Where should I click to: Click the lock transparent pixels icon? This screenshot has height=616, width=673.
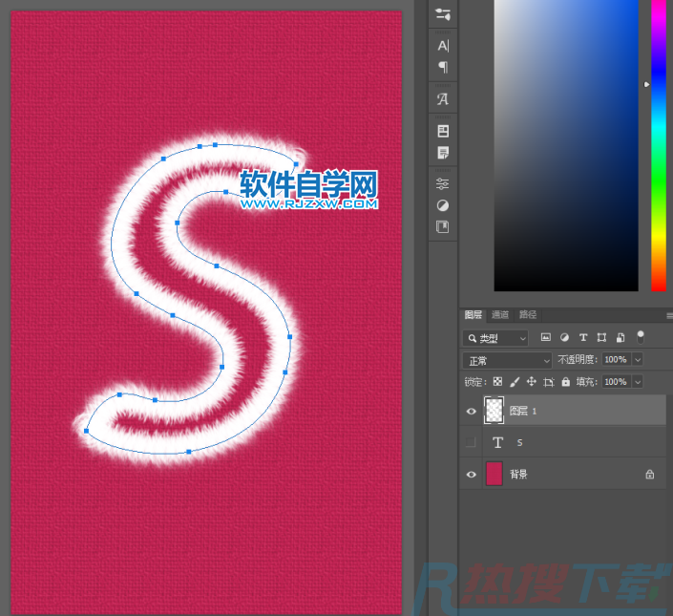[x=497, y=381]
